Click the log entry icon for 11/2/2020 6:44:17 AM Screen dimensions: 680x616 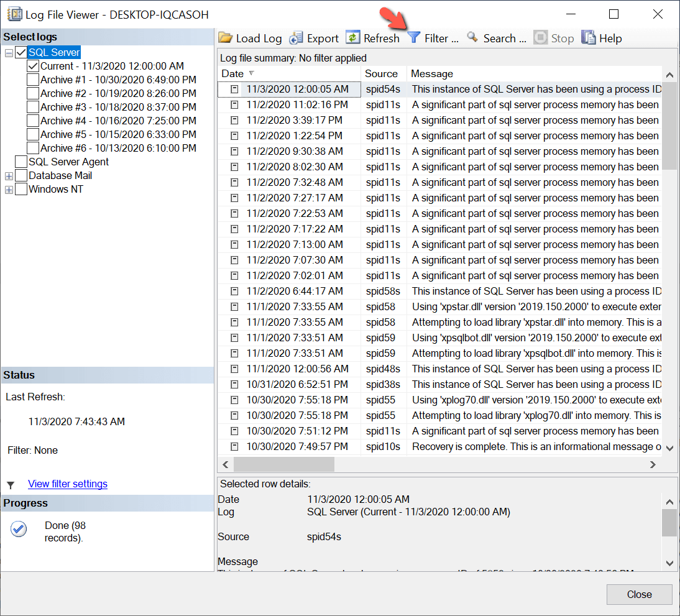point(234,291)
